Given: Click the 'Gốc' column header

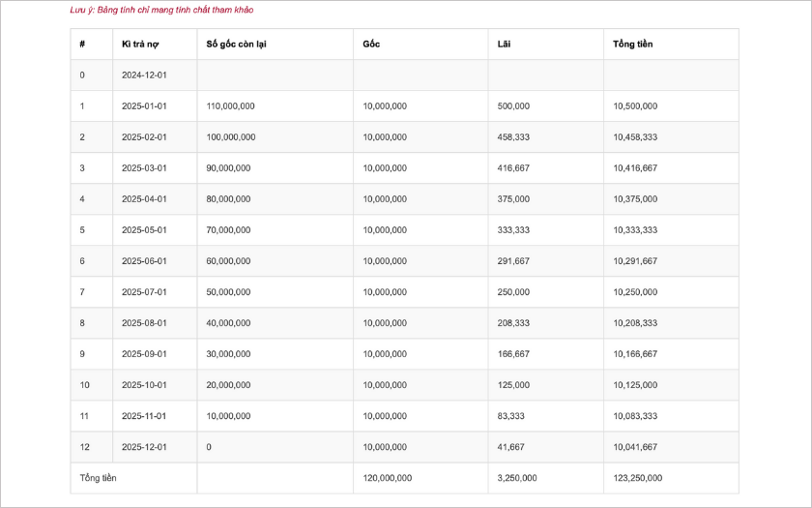Looking at the screenshot, I should click(371, 45).
